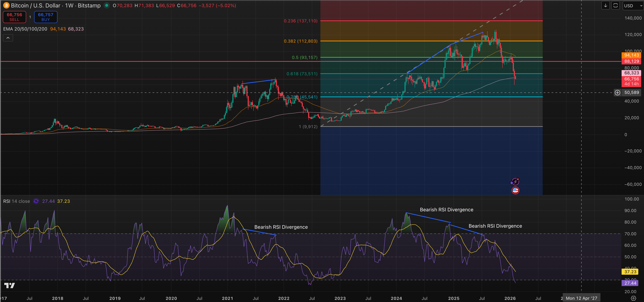The width and height of the screenshot is (644, 302).
Task: Collapse the indicator legend with chevron
Action: click(8, 38)
